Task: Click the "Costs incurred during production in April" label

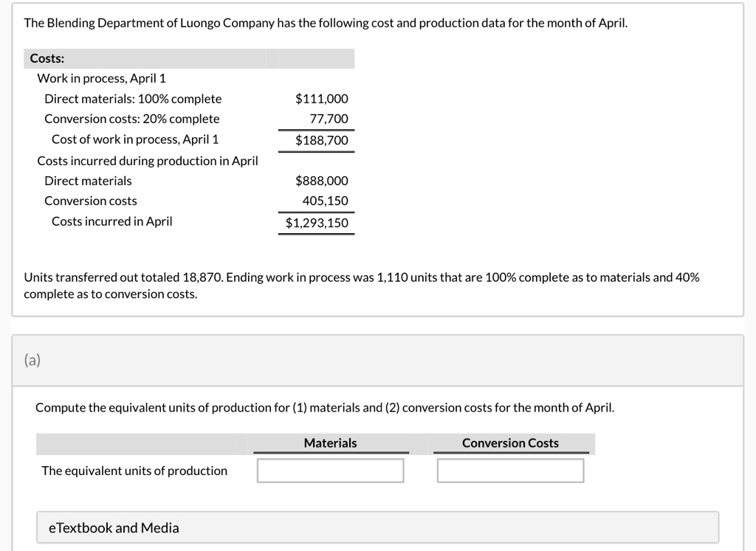Action: [x=148, y=161]
